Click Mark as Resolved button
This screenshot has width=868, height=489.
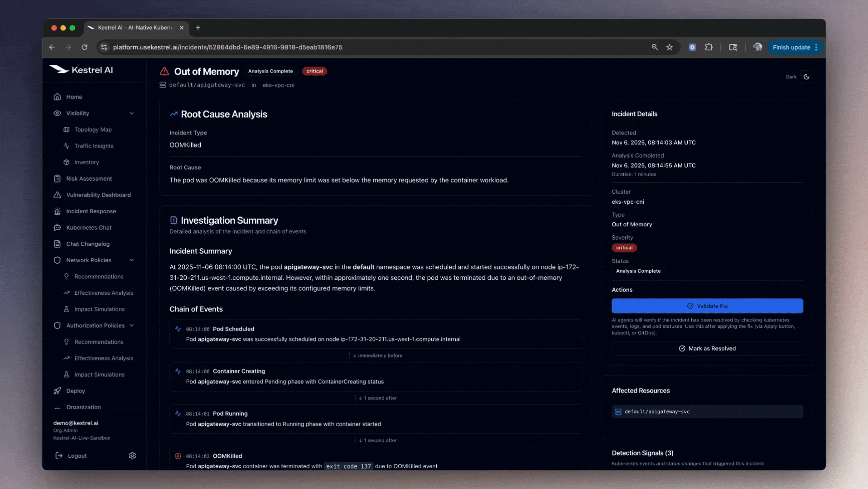coord(707,349)
